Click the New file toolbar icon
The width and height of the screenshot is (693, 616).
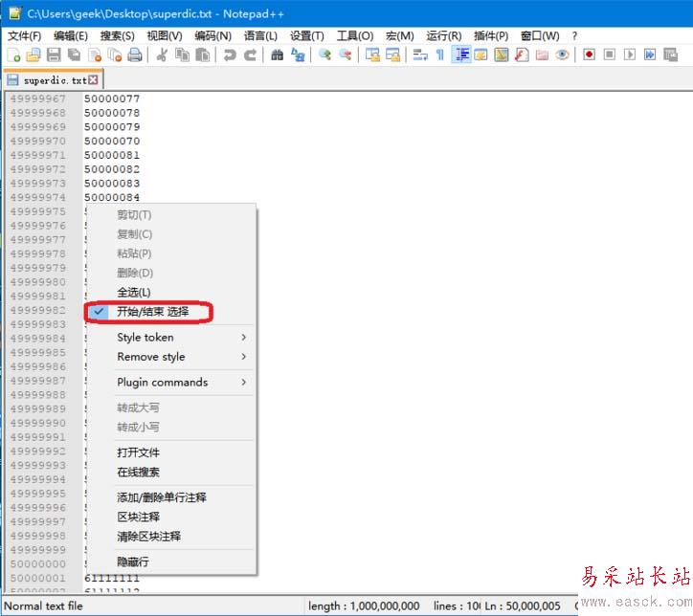[x=14, y=55]
